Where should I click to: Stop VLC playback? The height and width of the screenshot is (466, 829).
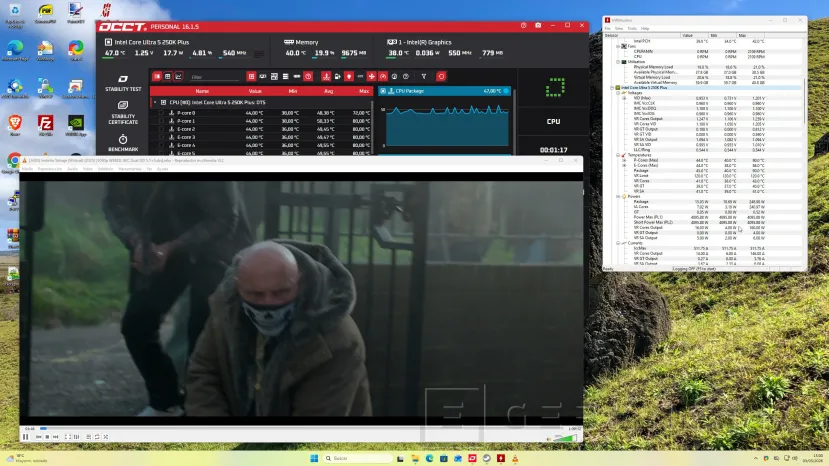tap(47, 437)
